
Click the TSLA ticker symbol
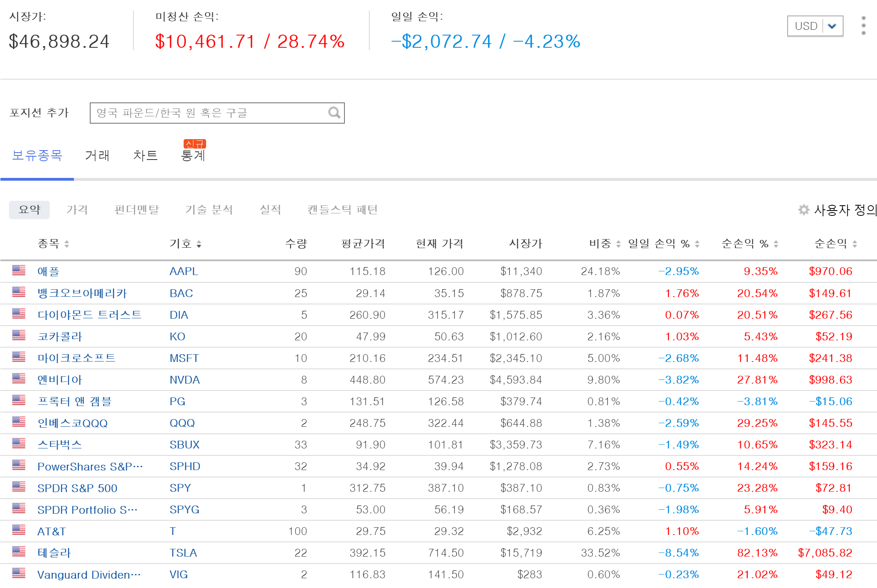(183, 553)
